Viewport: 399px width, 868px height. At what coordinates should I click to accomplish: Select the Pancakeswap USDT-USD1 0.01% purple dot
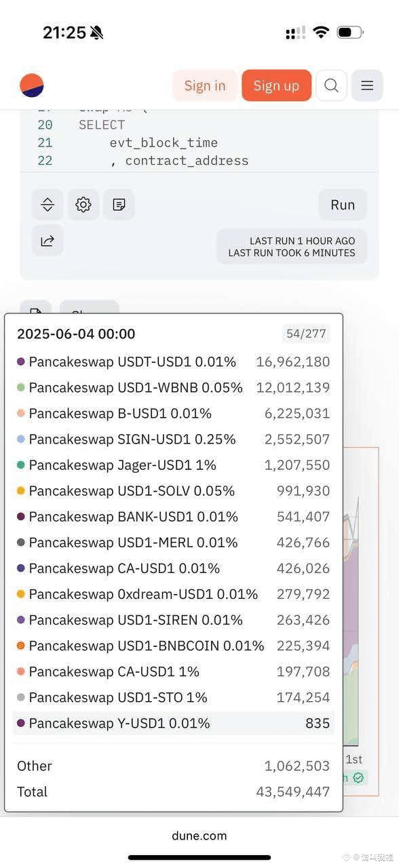21,362
